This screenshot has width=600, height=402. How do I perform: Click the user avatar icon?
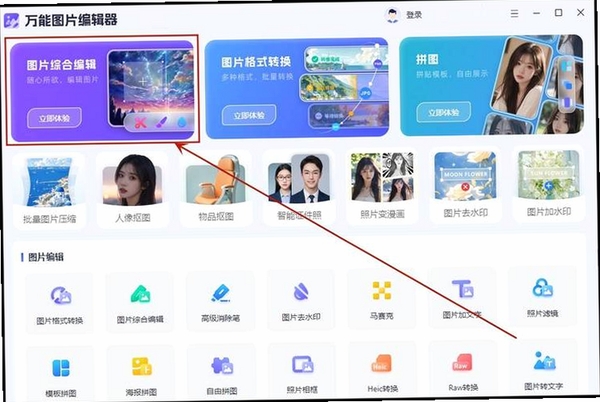coord(392,15)
